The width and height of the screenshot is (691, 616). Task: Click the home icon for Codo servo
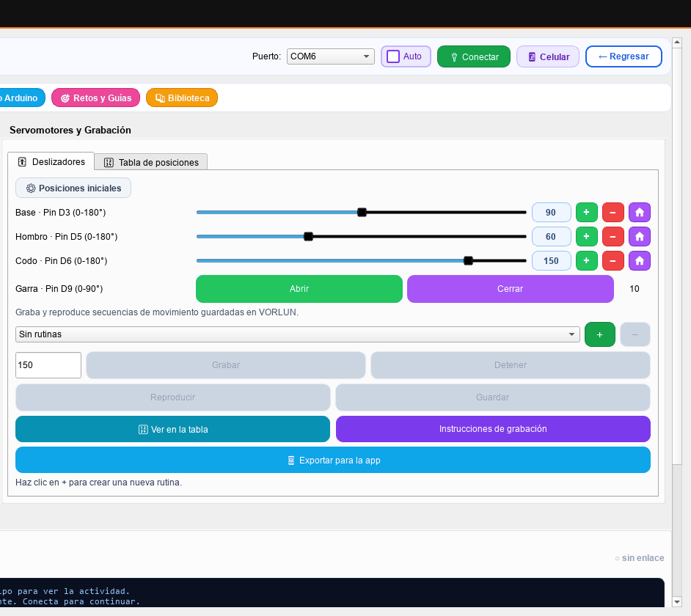[639, 261]
